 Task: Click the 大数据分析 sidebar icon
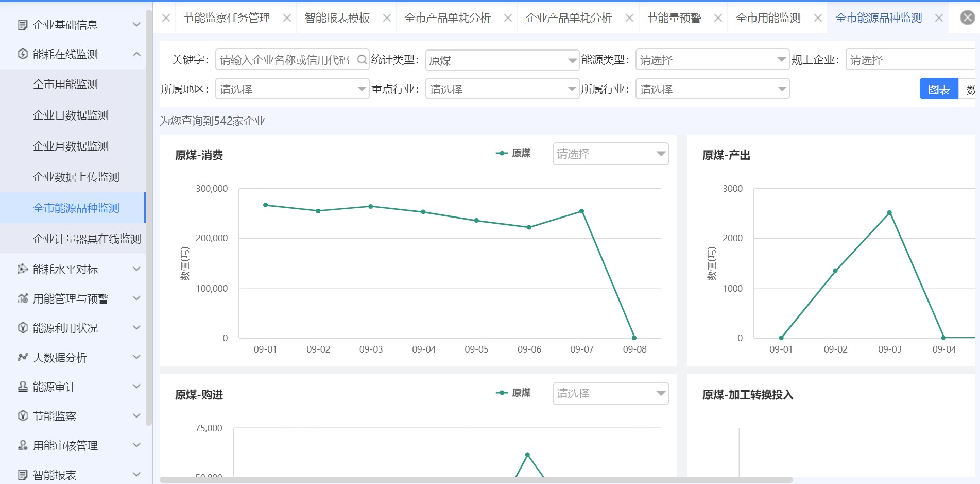tap(23, 357)
